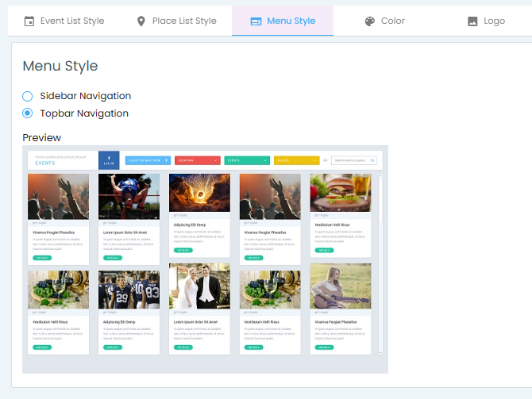Click the 'Menu Style' section heading
Screen dimensions: 532x399
(60, 66)
